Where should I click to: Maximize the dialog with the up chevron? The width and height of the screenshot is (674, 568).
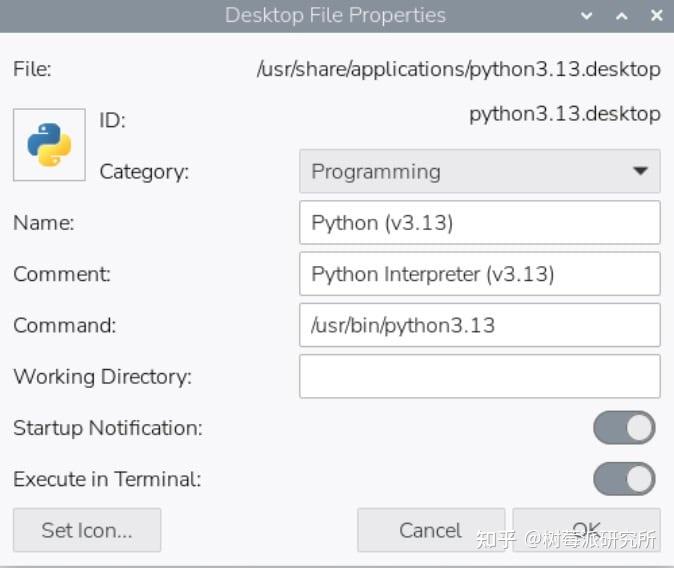tap(622, 16)
